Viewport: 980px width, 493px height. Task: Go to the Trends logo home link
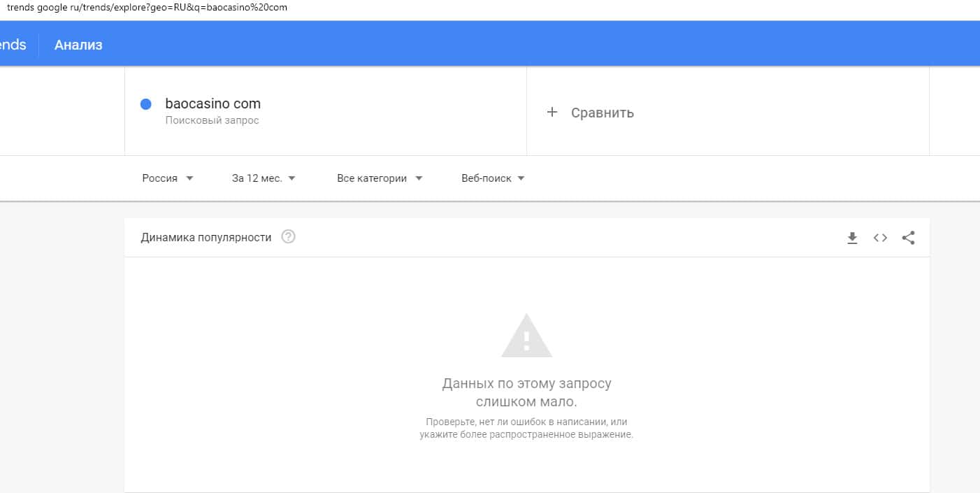(13, 45)
